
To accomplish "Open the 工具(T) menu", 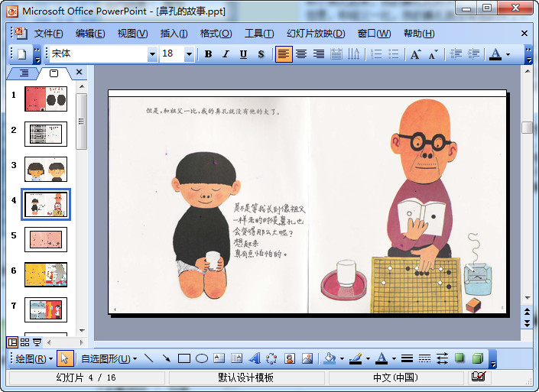I will coord(259,34).
